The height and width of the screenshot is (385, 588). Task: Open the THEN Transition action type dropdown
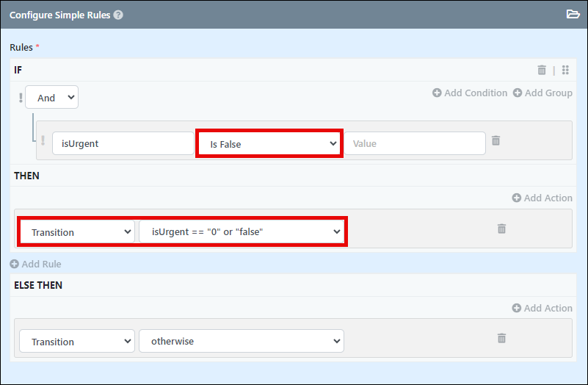[77, 232]
